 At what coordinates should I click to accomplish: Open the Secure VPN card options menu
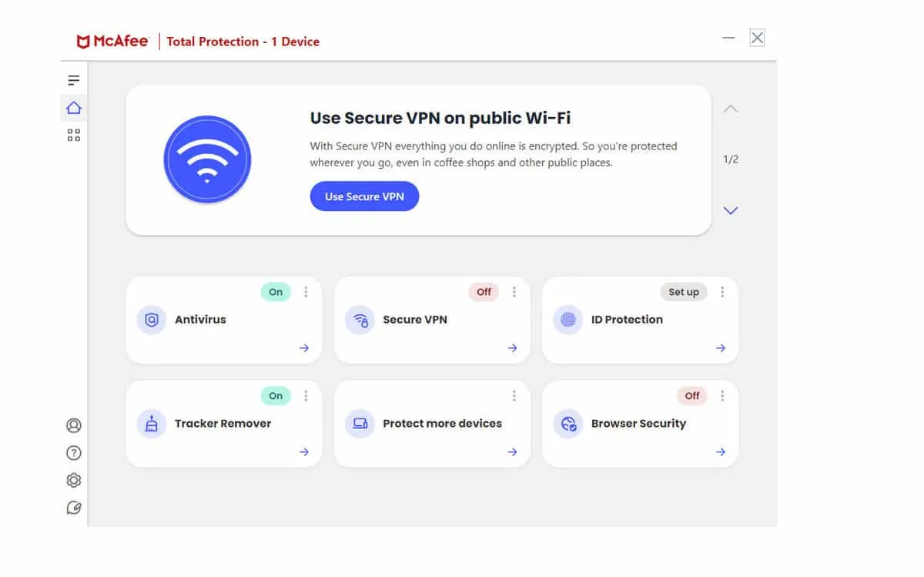click(x=514, y=292)
